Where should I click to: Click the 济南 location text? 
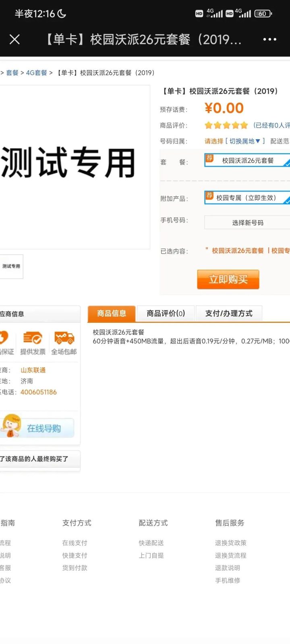27,381
